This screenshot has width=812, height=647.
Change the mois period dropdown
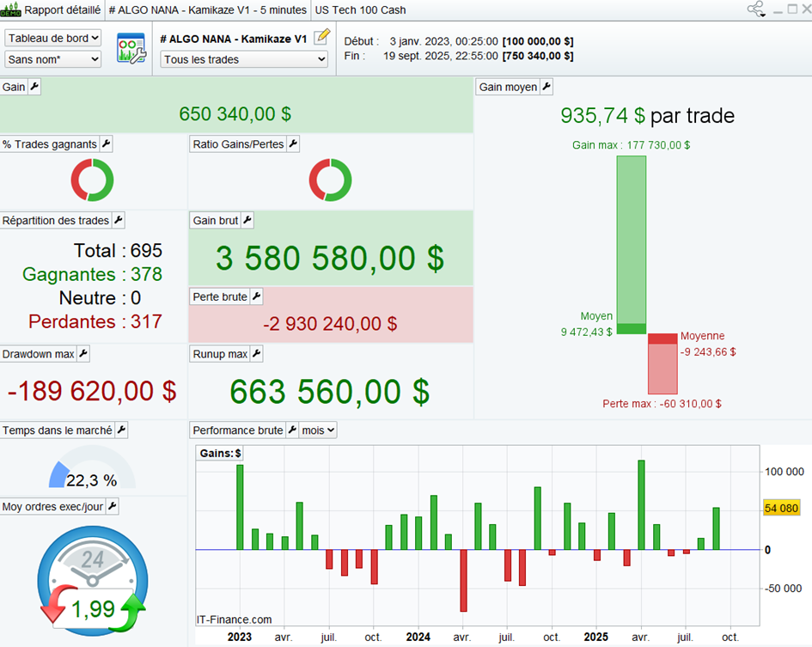pos(318,430)
